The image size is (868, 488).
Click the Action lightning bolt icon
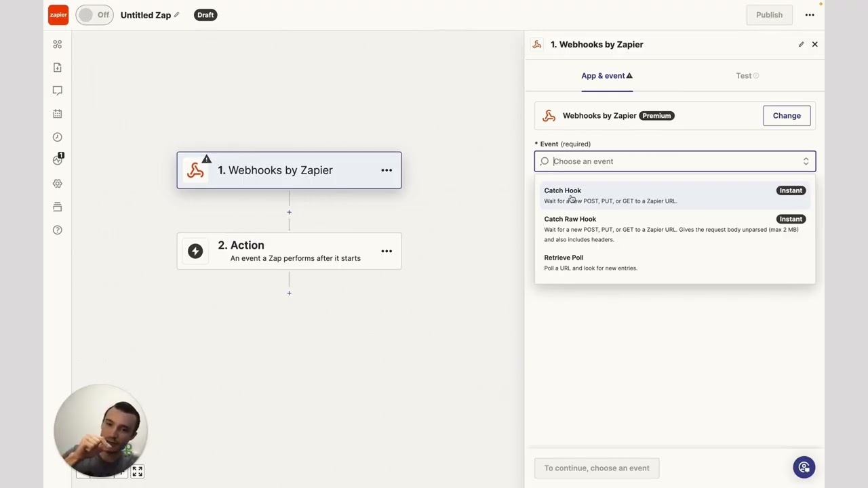pyautogui.click(x=195, y=251)
